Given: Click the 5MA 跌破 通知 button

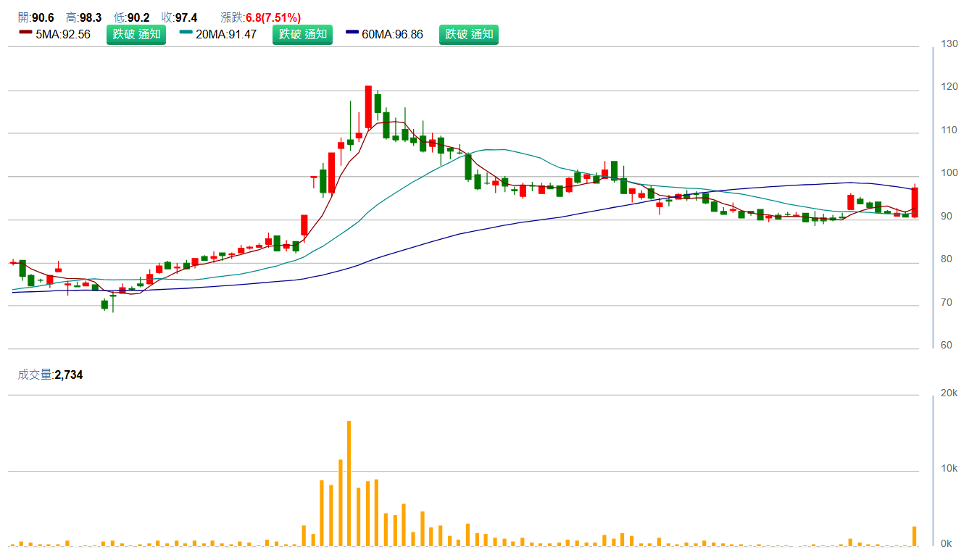Looking at the screenshot, I should [x=136, y=34].
